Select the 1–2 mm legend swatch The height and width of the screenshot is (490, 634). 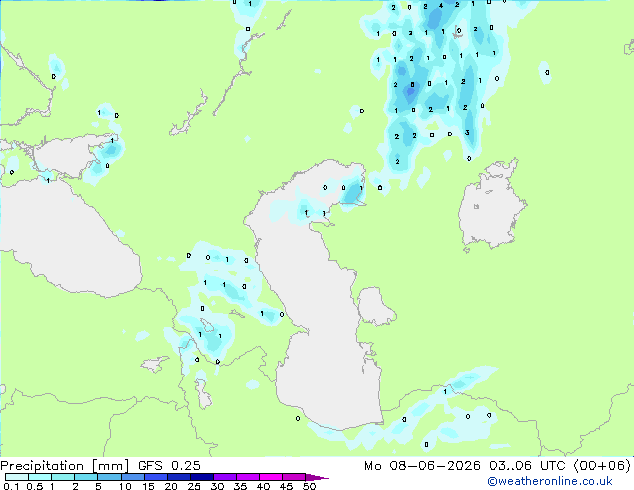pyautogui.click(x=63, y=477)
